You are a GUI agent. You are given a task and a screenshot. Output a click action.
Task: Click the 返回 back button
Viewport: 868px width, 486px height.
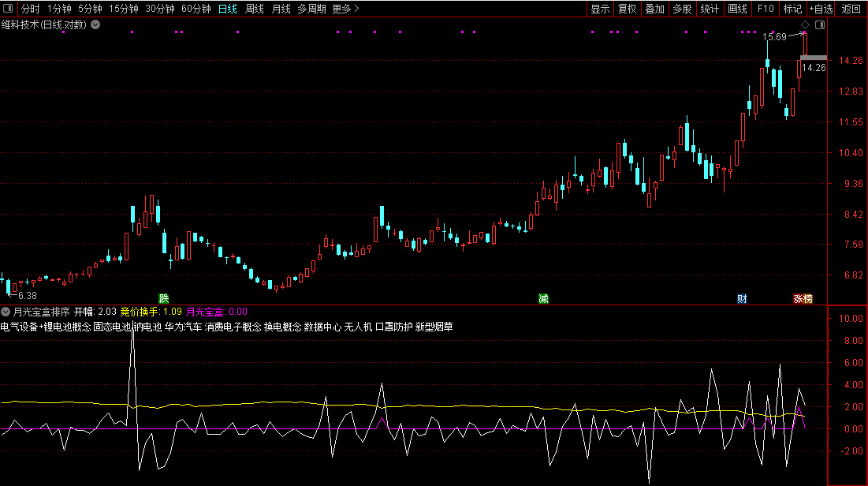point(851,9)
